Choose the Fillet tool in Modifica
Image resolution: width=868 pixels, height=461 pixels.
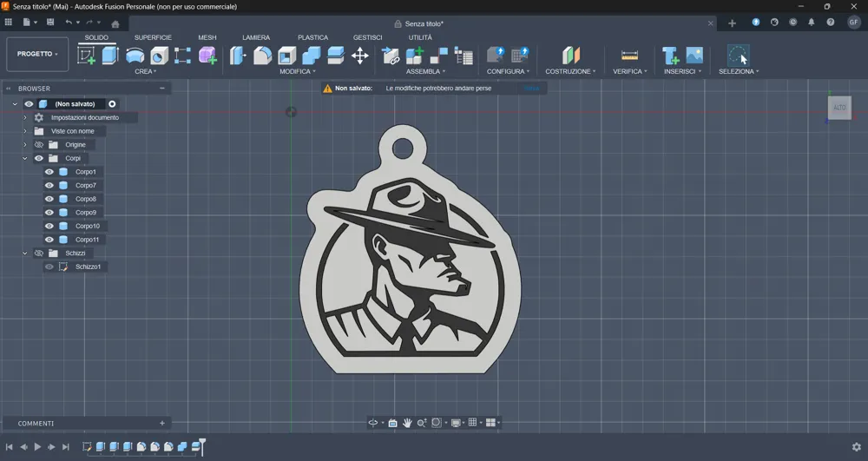point(263,56)
